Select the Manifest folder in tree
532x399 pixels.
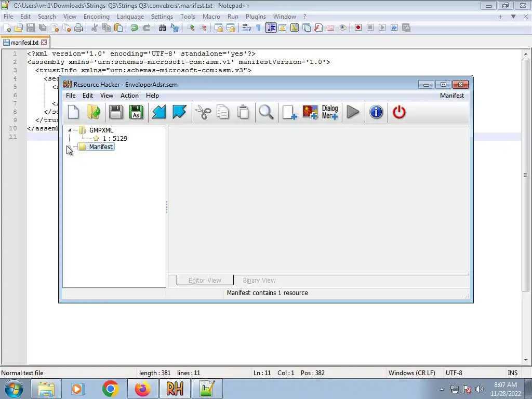(101, 147)
